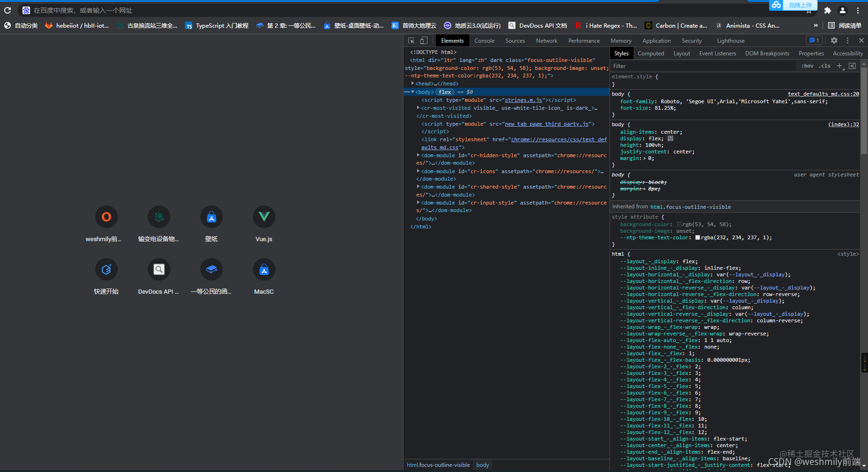Click the flex badge on the body element
The width and height of the screenshot is (868, 472).
click(x=445, y=92)
